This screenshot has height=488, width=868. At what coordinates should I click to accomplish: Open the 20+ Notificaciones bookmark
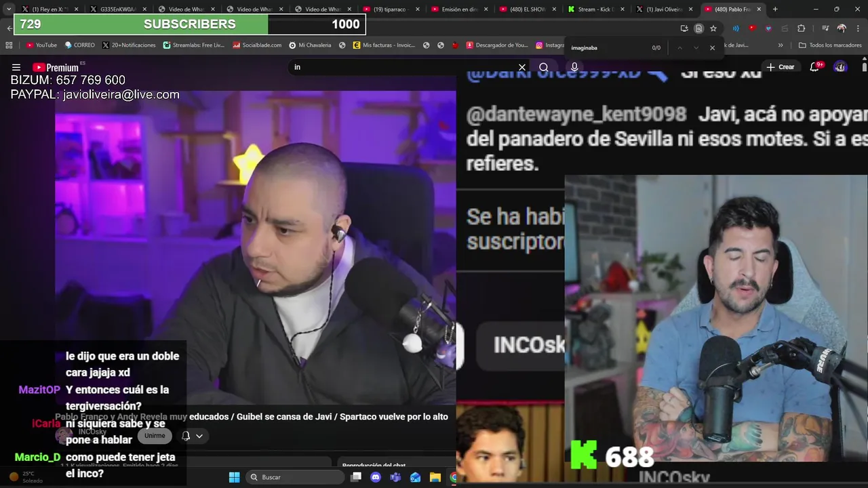pyautogui.click(x=129, y=45)
